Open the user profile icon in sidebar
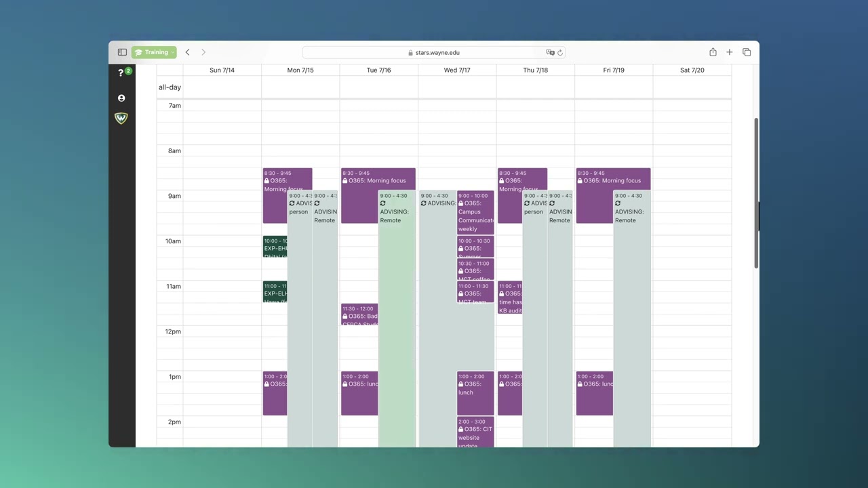868x488 pixels. click(x=121, y=98)
